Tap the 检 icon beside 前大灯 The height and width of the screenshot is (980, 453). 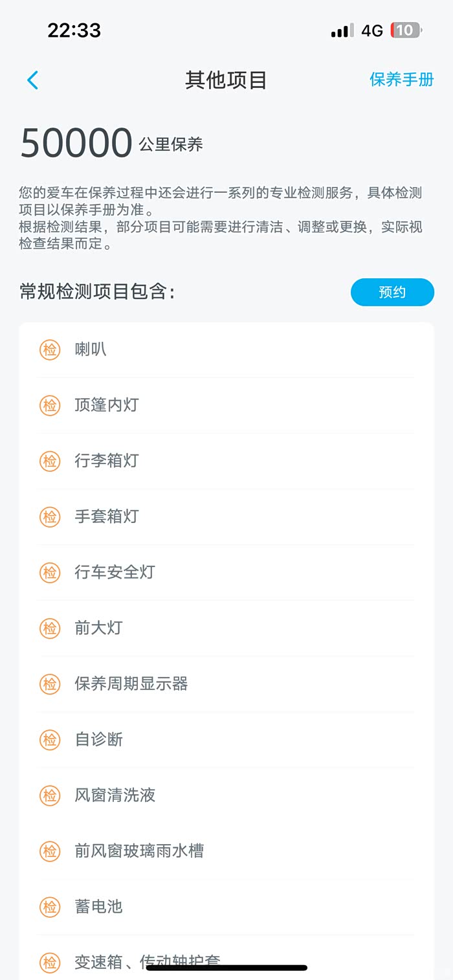pyautogui.click(x=50, y=628)
